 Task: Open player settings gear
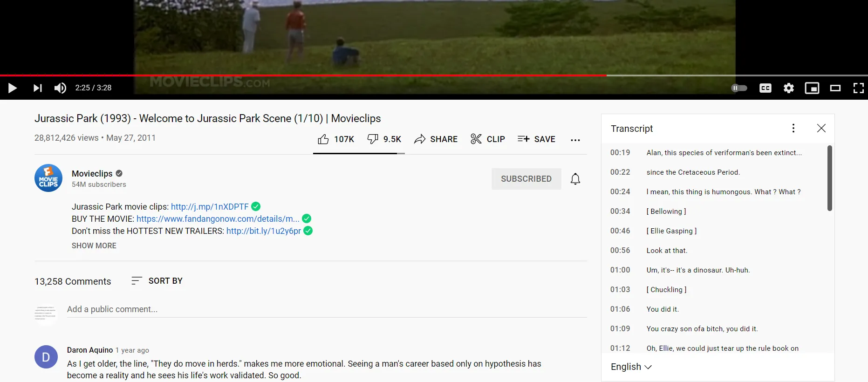789,88
